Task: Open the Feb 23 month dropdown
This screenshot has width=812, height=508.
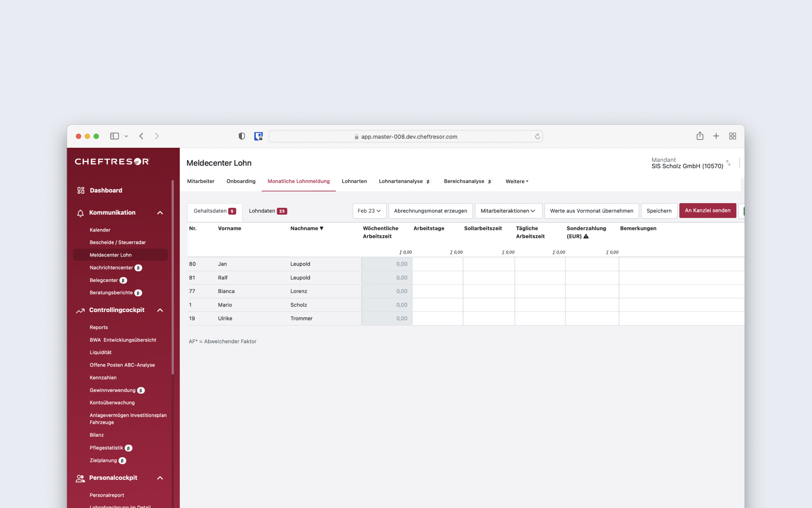Action: pyautogui.click(x=369, y=211)
